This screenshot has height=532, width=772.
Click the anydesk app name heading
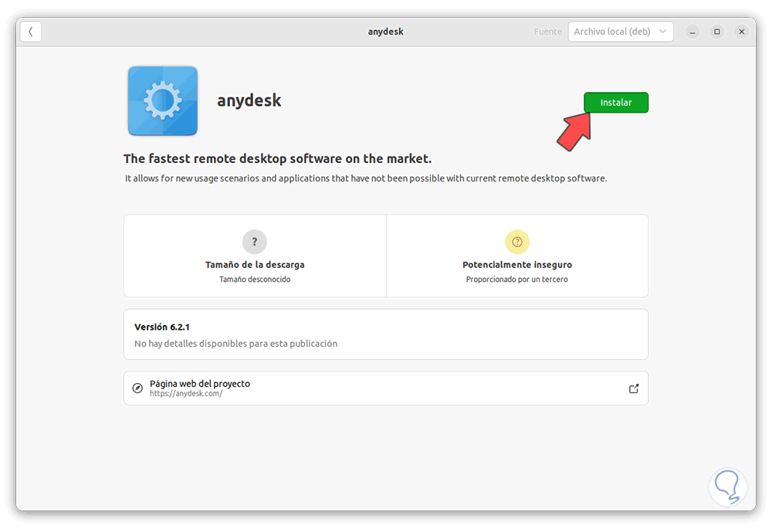pyautogui.click(x=249, y=100)
